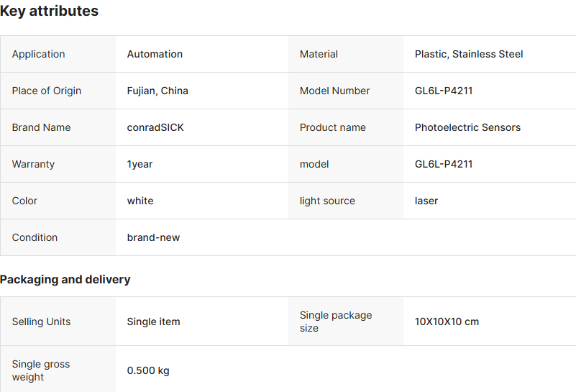Click the conradSICK brand name value
Viewport: 576px width, 392px height.
pos(155,127)
